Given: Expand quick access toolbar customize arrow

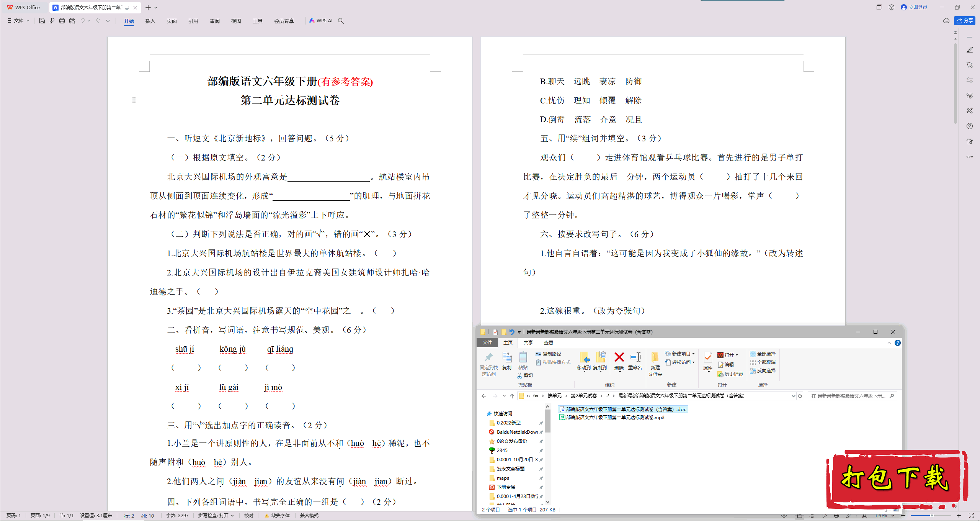Looking at the screenshot, I should 108,21.
